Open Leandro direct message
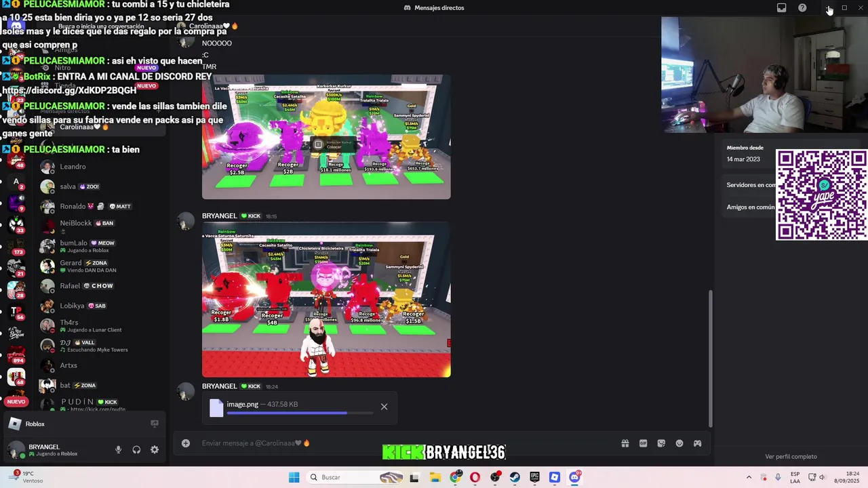Screen dimensions: 868x488 (102, 167)
